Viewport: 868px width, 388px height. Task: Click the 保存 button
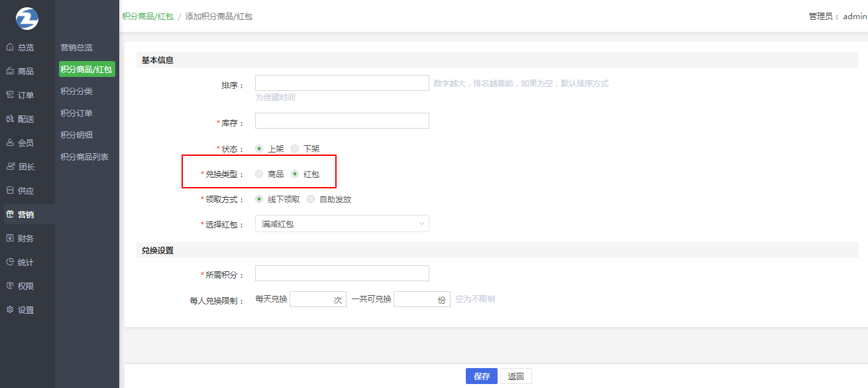(482, 376)
